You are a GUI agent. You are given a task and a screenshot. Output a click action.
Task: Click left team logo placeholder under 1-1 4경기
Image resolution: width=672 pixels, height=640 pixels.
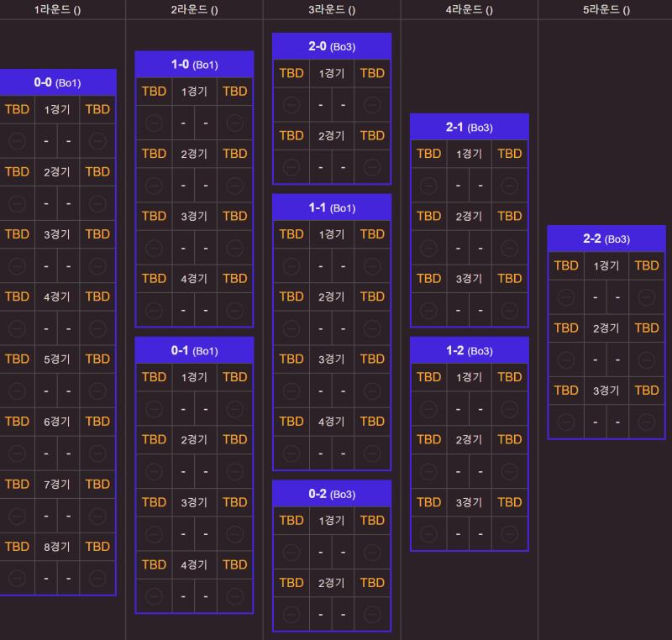tap(291, 454)
